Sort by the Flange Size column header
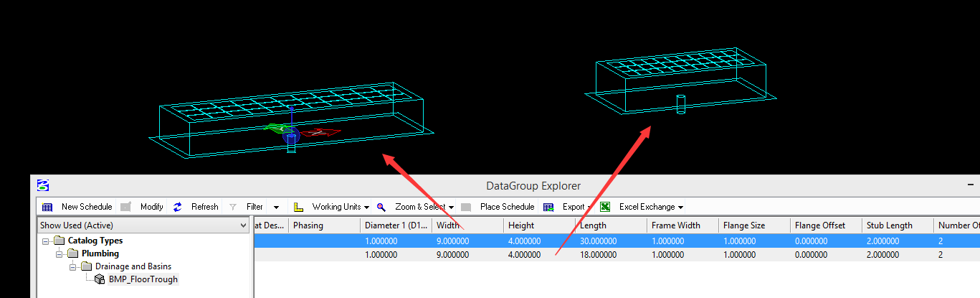 pyautogui.click(x=754, y=225)
